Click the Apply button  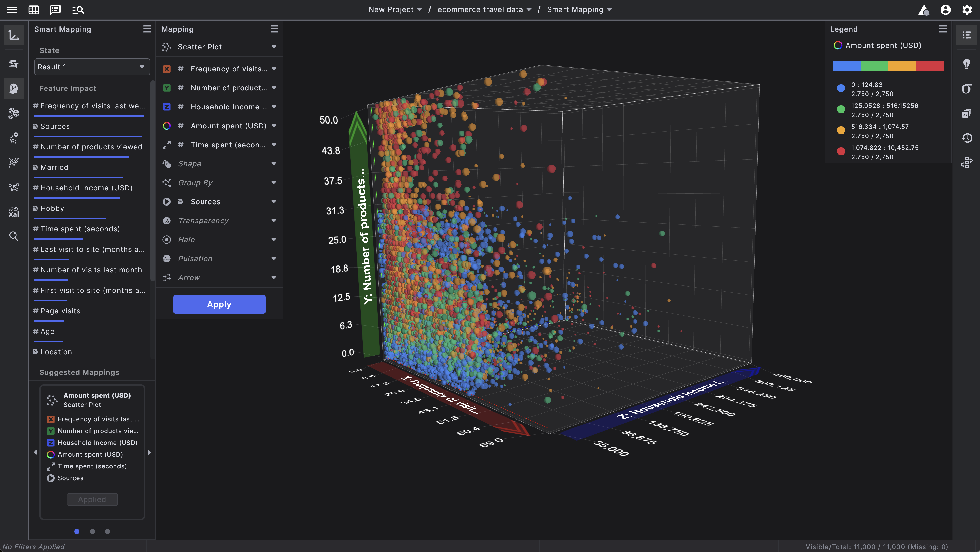tap(219, 304)
